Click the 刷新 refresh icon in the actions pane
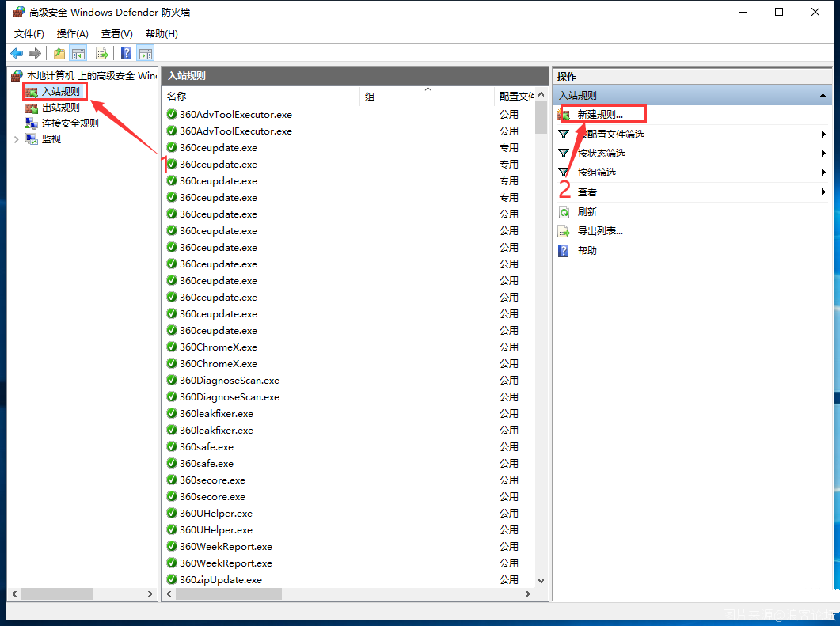The image size is (840, 626). tap(564, 212)
